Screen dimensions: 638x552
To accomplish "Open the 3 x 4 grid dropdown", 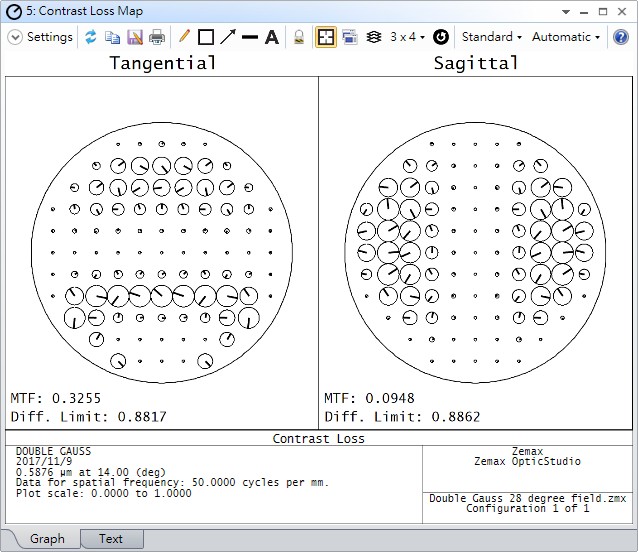I will point(407,37).
